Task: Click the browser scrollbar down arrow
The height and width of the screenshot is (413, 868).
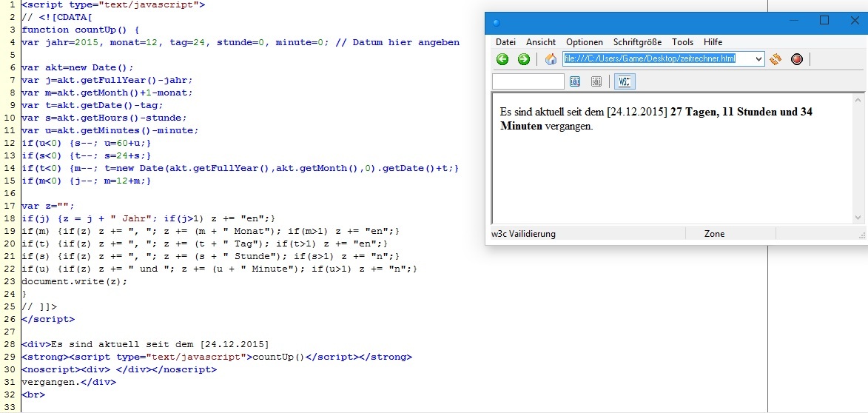Action: (858, 218)
